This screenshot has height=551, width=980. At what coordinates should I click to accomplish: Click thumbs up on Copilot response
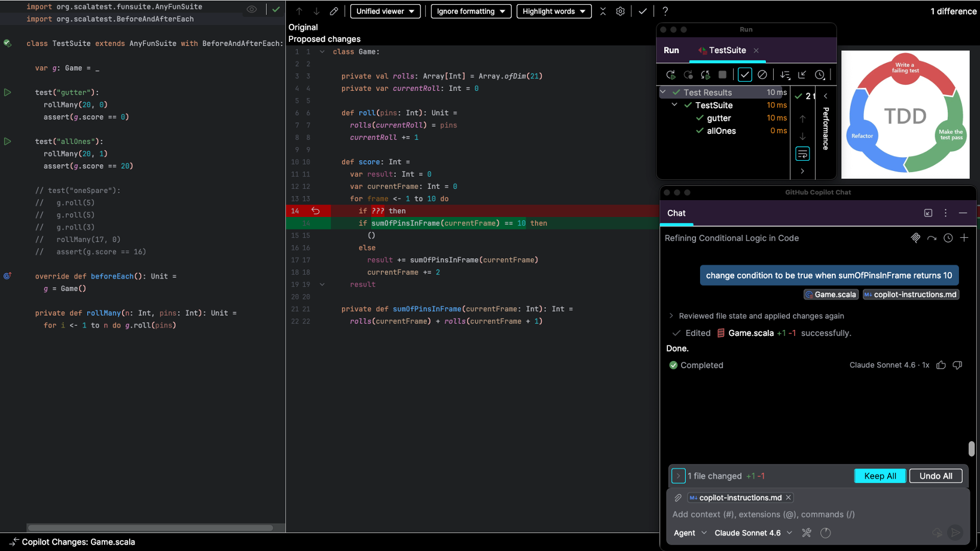tap(941, 365)
